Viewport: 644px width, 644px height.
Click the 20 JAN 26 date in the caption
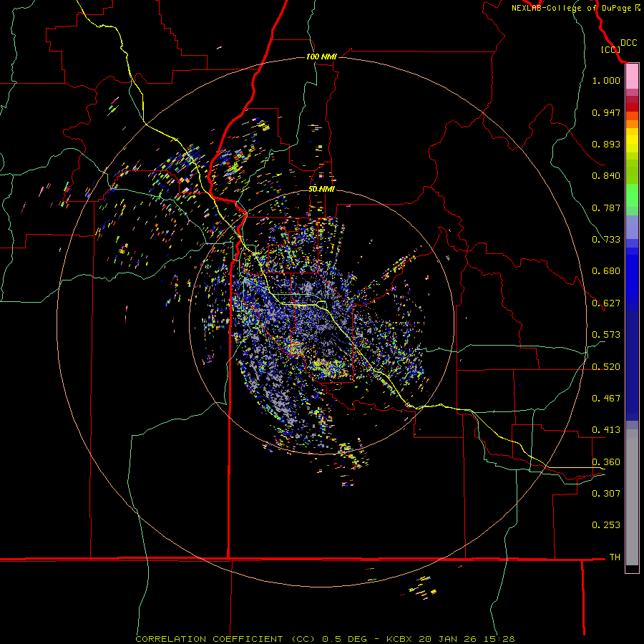[447, 639]
